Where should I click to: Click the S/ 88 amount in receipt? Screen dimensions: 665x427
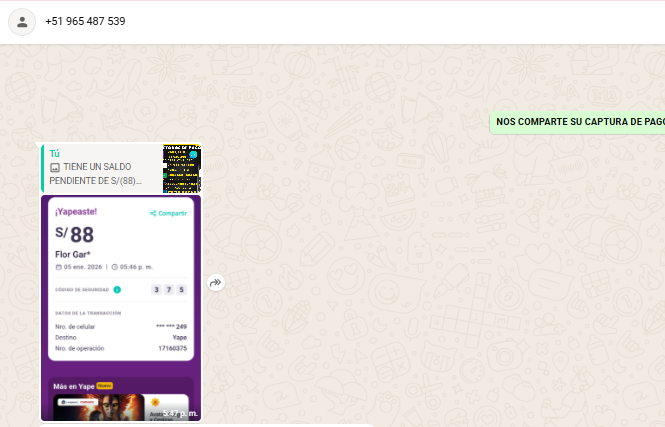[75, 235]
